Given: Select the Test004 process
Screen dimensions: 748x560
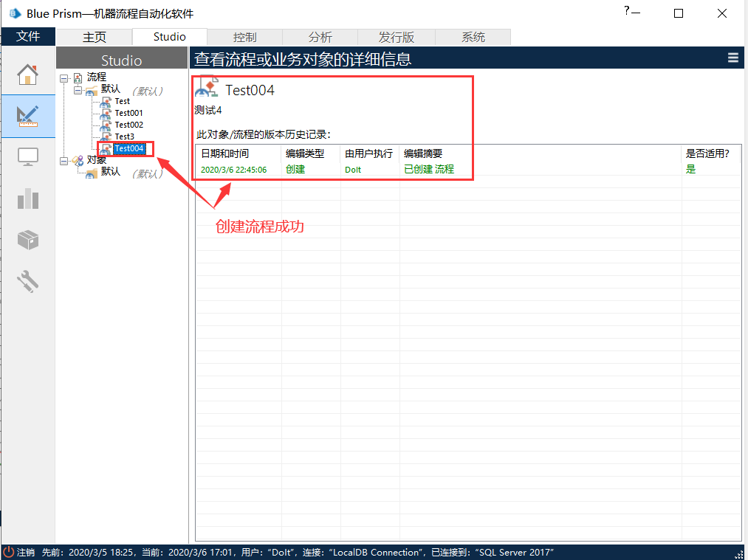Looking at the screenshot, I should pyautogui.click(x=129, y=149).
